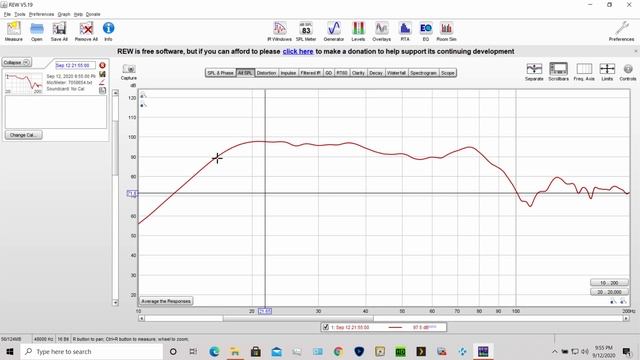Click horizontal graph scrollbar left arrow
Viewport: 640px width, 360px height.
point(142,318)
